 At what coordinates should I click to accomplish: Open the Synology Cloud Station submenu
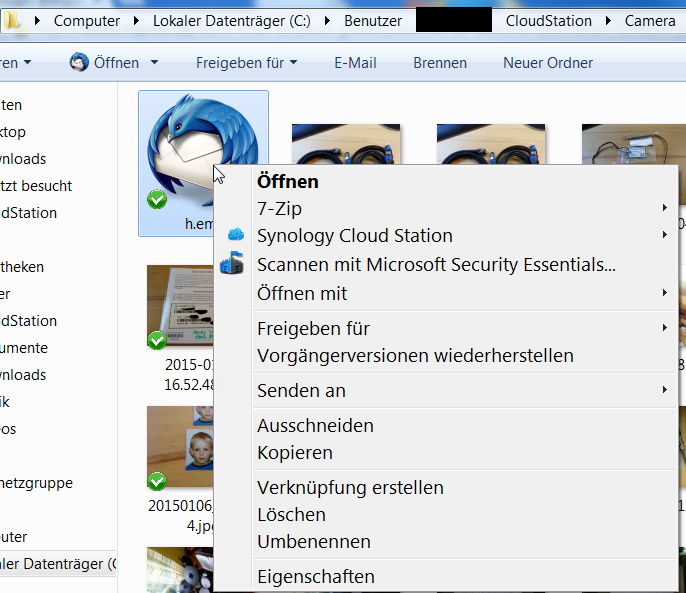click(x=446, y=236)
